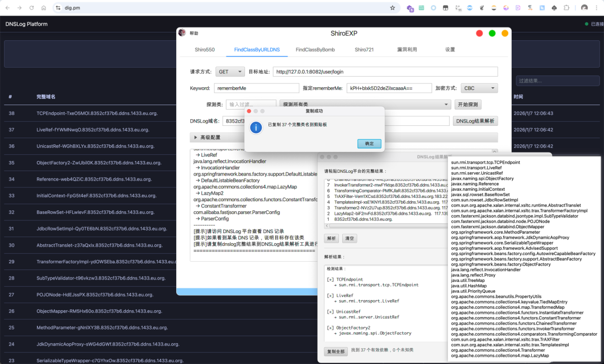This screenshot has height=364, width=604.
Task: Click the browser forward arrow
Action: 19,8
